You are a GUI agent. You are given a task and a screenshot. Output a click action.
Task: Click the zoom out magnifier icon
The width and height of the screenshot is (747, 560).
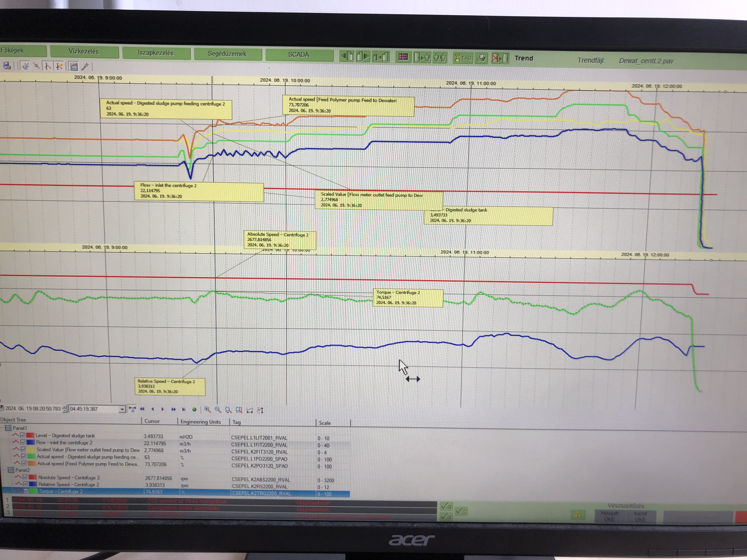218,410
